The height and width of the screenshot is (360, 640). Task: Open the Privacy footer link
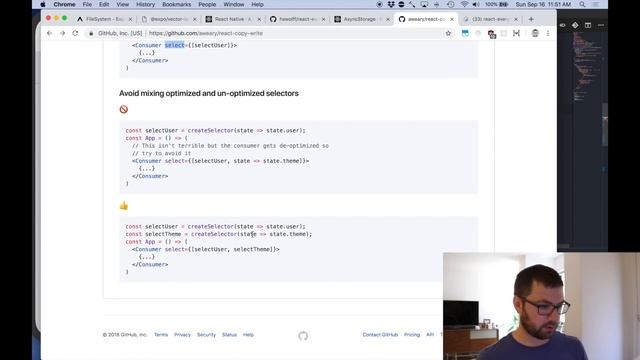[x=182, y=335]
